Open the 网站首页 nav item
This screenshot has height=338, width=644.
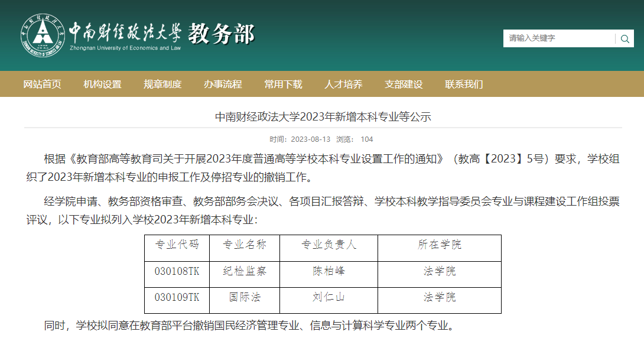pos(42,84)
